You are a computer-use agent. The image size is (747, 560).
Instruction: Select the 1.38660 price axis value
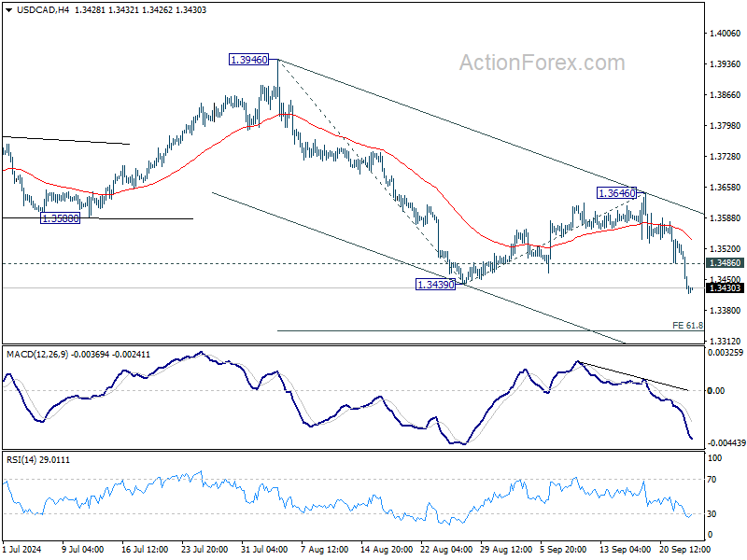tap(726, 95)
